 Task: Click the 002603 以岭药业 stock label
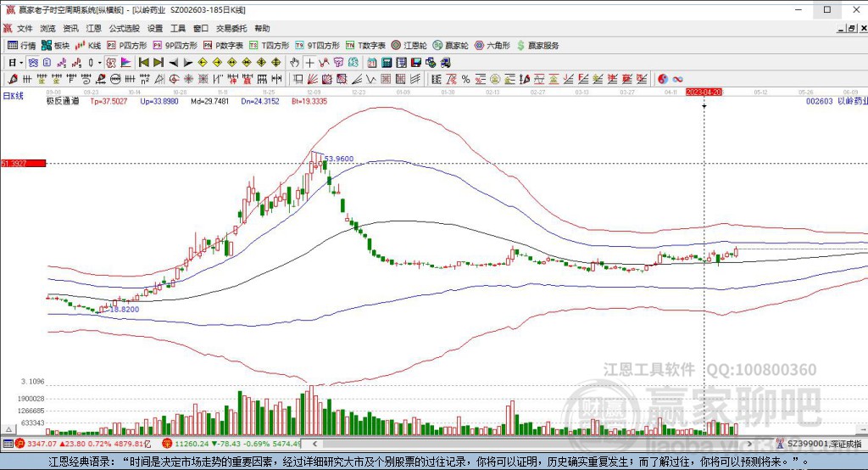[x=837, y=101]
